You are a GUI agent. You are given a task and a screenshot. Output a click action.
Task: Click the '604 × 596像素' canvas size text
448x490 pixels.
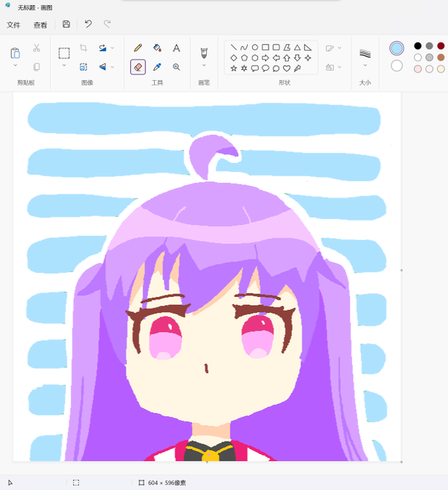pos(167,483)
